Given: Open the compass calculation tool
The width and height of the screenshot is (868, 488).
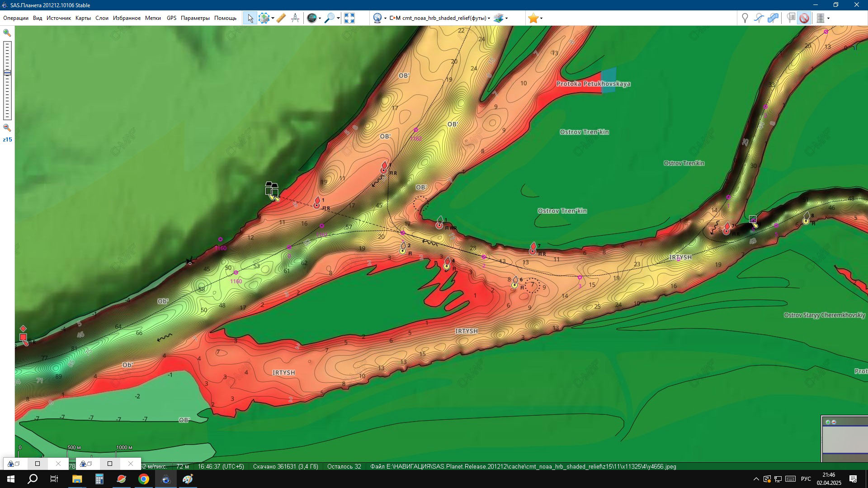Looking at the screenshot, I should (295, 18).
